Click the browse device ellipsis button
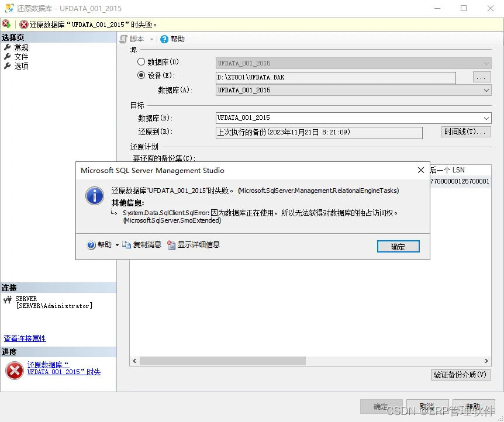The width and height of the screenshot is (504, 422). click(x=482, y=77)
